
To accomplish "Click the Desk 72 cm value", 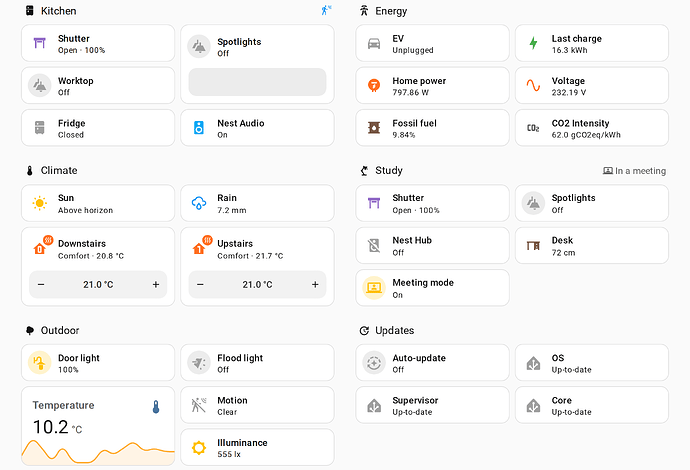I will [x=564, y=253].
